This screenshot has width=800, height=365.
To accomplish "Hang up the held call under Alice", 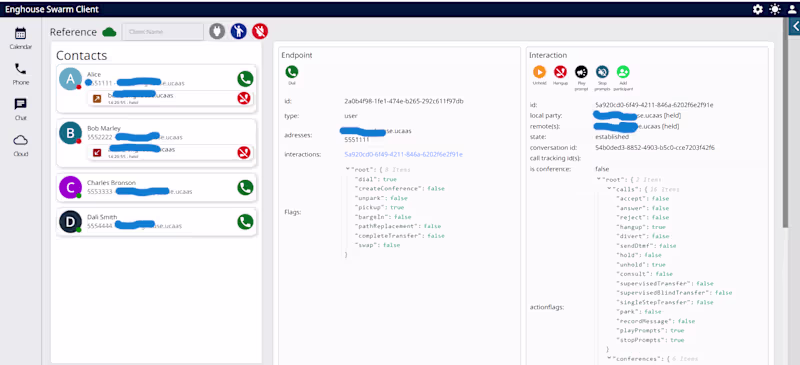I will [x=244, y=98].
